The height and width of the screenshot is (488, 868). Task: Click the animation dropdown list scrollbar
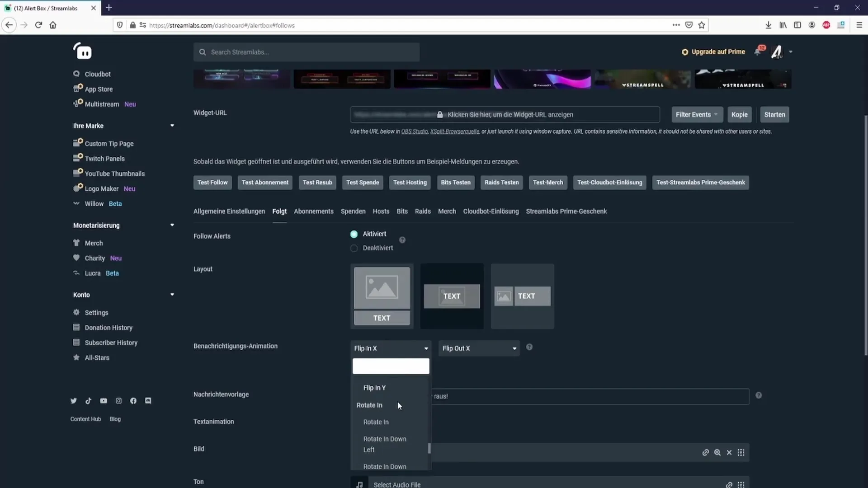pos(429,448)
